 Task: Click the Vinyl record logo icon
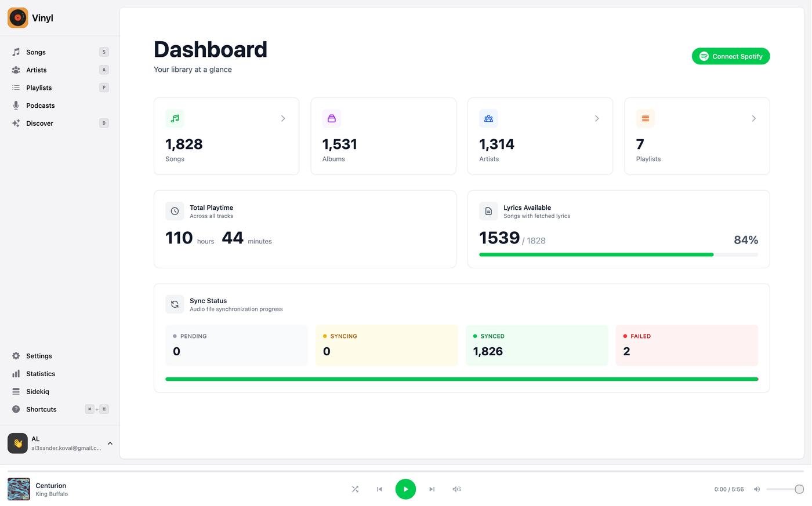click(18, 18)
